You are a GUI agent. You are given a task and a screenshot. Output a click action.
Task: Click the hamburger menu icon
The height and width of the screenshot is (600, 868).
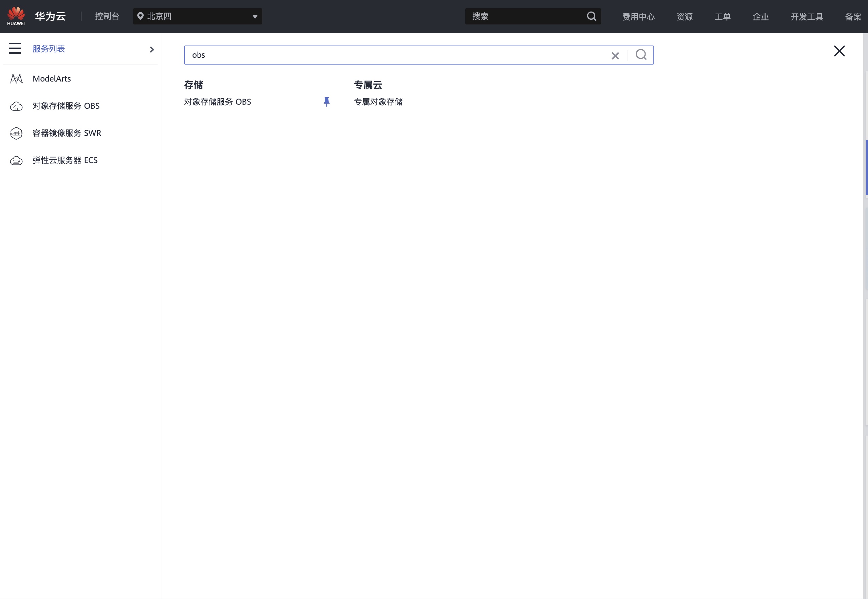pyautogui.click(x=15, y=49)
